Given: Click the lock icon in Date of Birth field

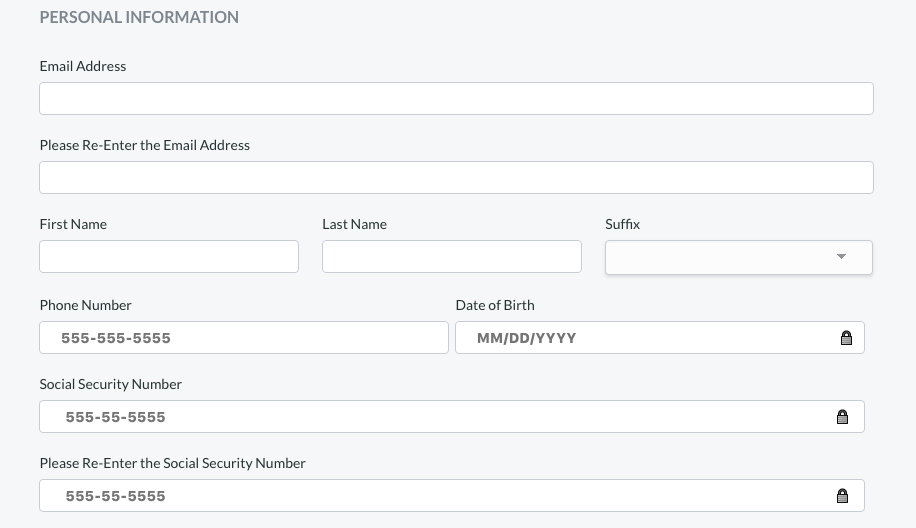Looking at the screenshot, I should 846,338.
